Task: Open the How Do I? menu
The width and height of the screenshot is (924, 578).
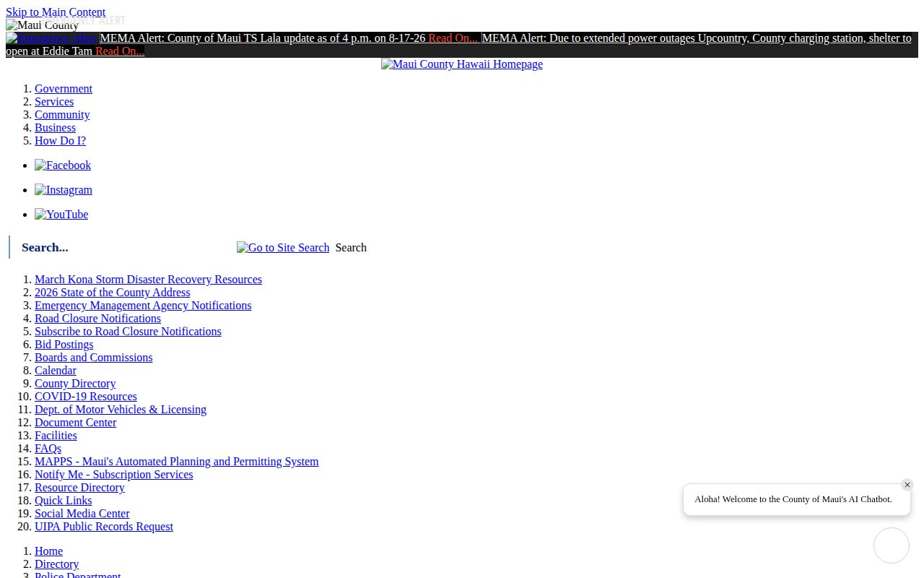Action: [60, 141]
